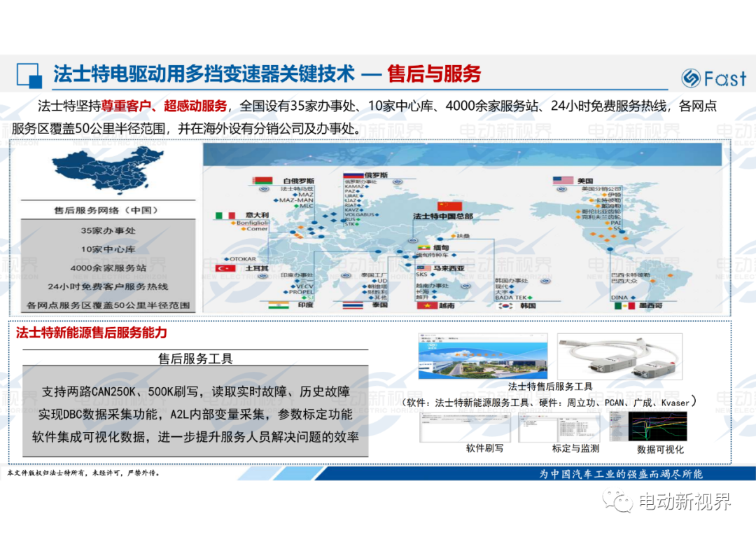The width and height of the screenshot is (756, 535).
Task: Select the line 支持两路CAN250K、500K刷写
Action: [x=195, y=391]
